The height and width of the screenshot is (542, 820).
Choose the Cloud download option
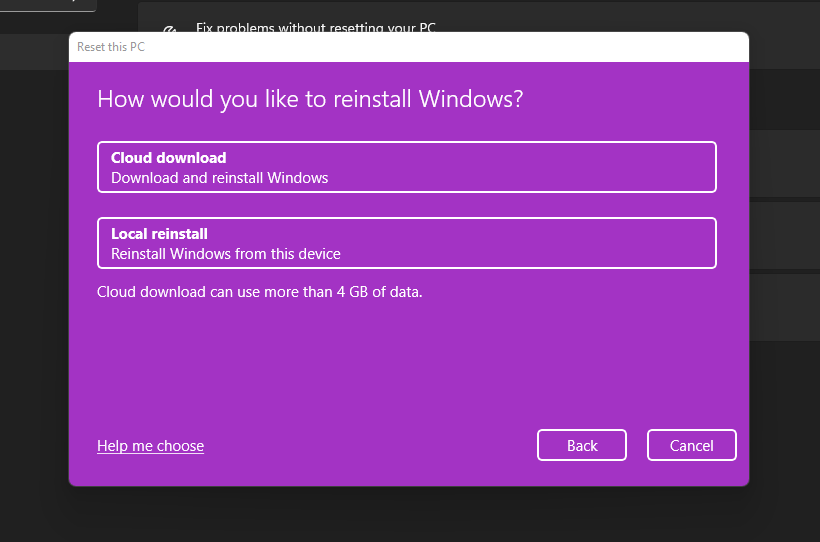[406, 167]
